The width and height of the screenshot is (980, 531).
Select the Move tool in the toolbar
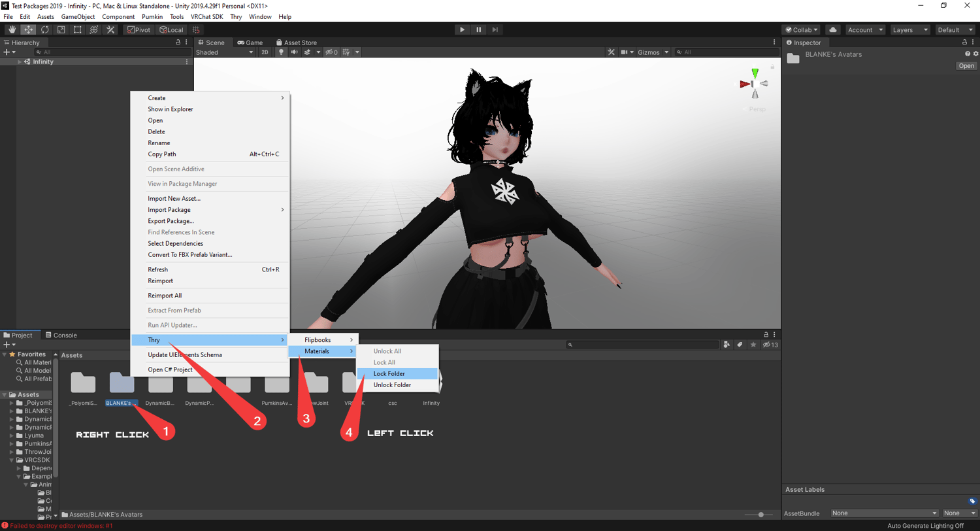click(28, 29)
